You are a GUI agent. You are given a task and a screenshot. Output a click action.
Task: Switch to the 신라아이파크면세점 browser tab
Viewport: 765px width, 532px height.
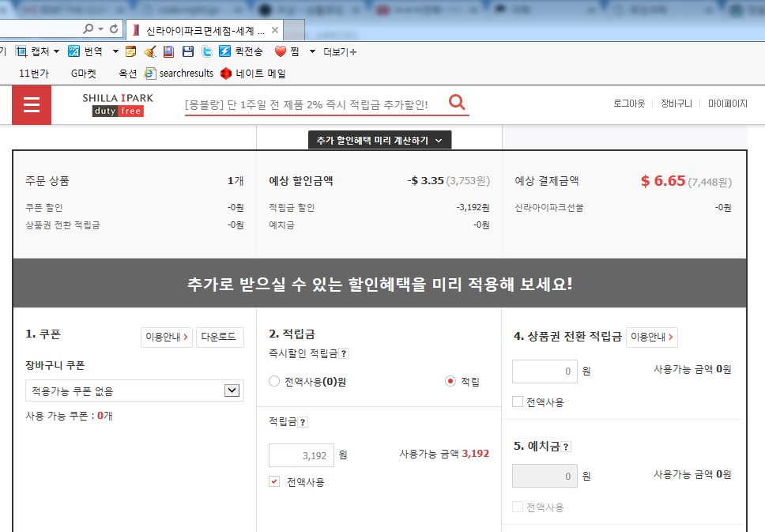[203, 30]
